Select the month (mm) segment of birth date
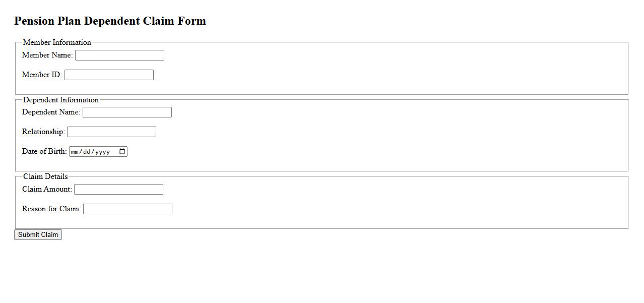644x303 pixels. pyautogui.click(x=75, y=152)
